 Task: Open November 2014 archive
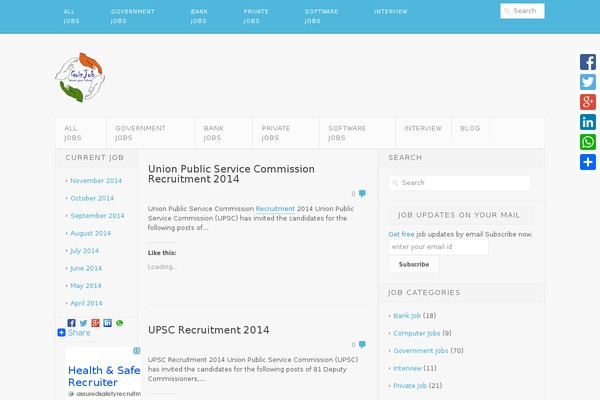96,181
